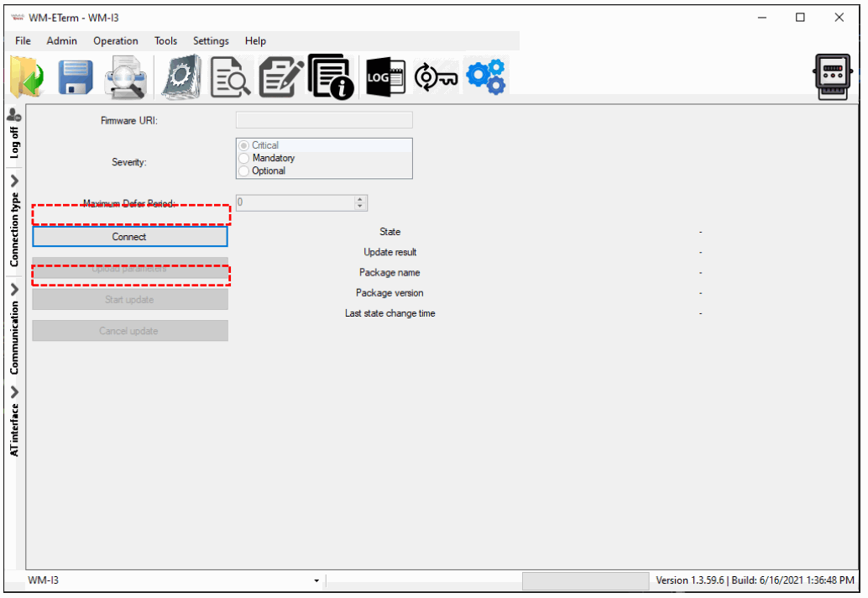The height and width of the screenshot is (598, 868).
Task: View the LOG file icon
Action: coord(384,76)
